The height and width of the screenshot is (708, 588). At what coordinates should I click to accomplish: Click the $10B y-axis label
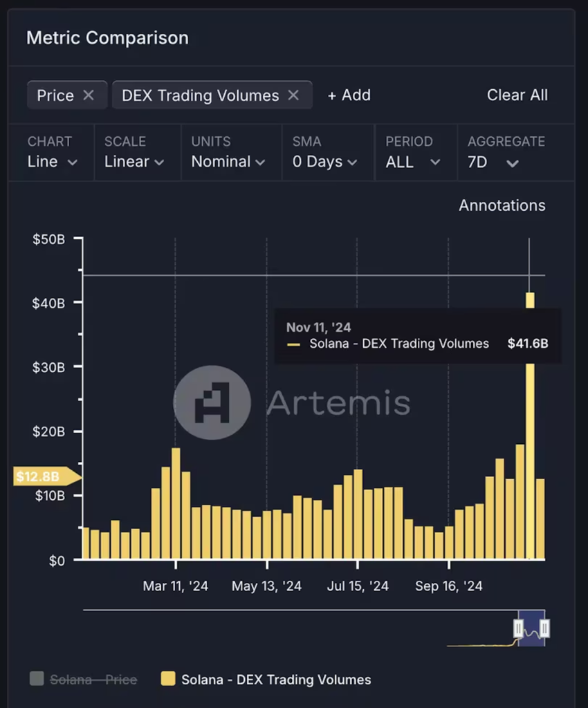50,496
